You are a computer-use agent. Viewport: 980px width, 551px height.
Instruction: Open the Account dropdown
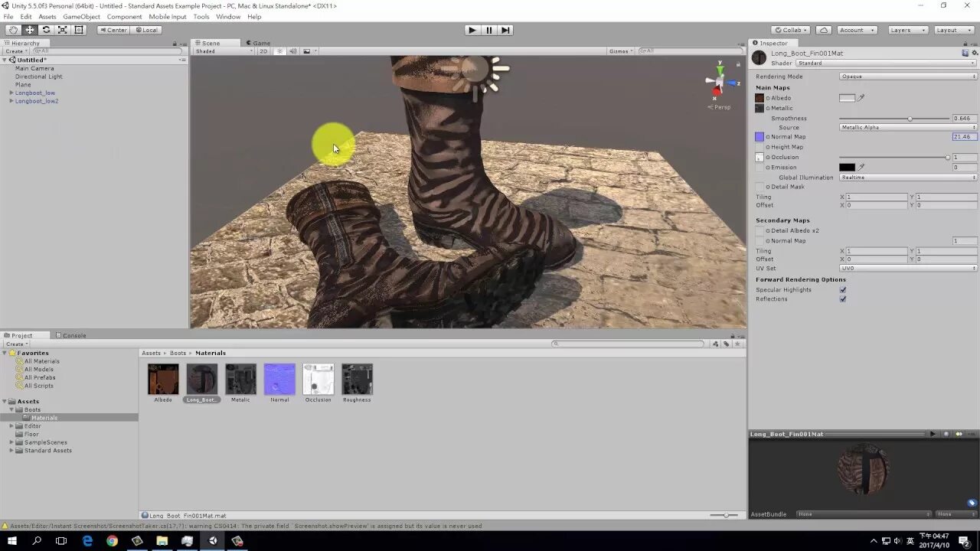coord(857,30)
